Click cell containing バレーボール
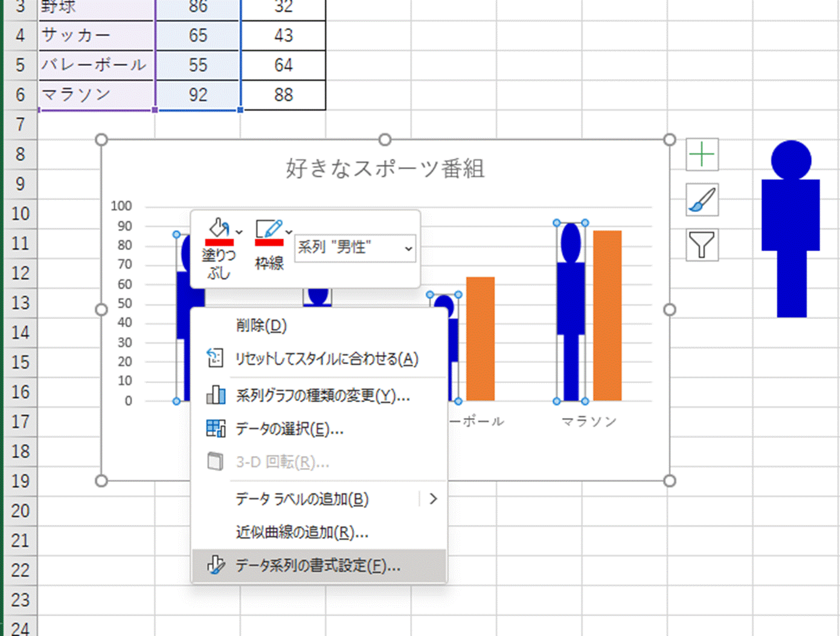Viewport: 840px width, 636px height. pos(97,65)
